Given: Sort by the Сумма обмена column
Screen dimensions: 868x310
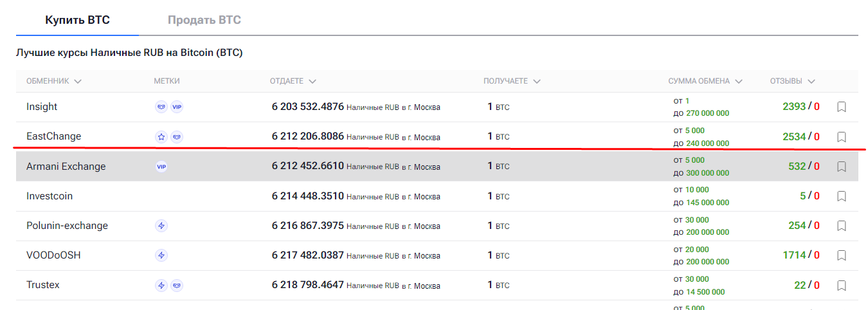Looking at the screenshot, I should pyautogui.click(x=705, y=81).
